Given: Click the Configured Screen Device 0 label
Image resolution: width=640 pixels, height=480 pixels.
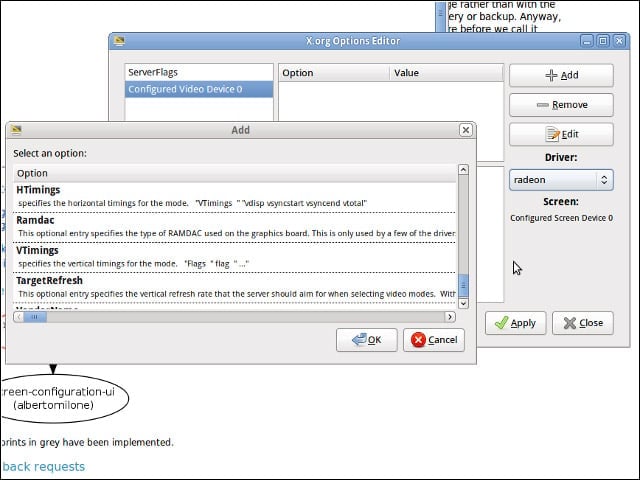Looking at the screenshot, I should pyautogui.click(x=561, y=218).
